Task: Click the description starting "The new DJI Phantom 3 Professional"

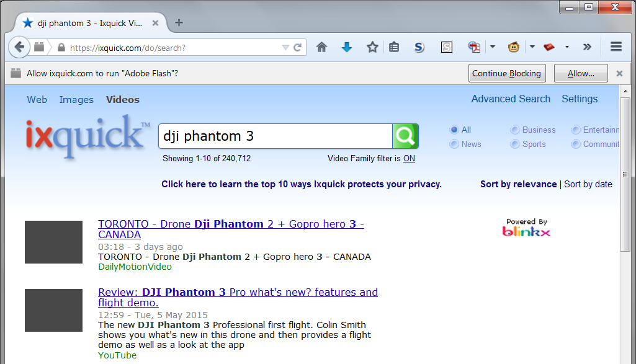Action: [235, 335]
